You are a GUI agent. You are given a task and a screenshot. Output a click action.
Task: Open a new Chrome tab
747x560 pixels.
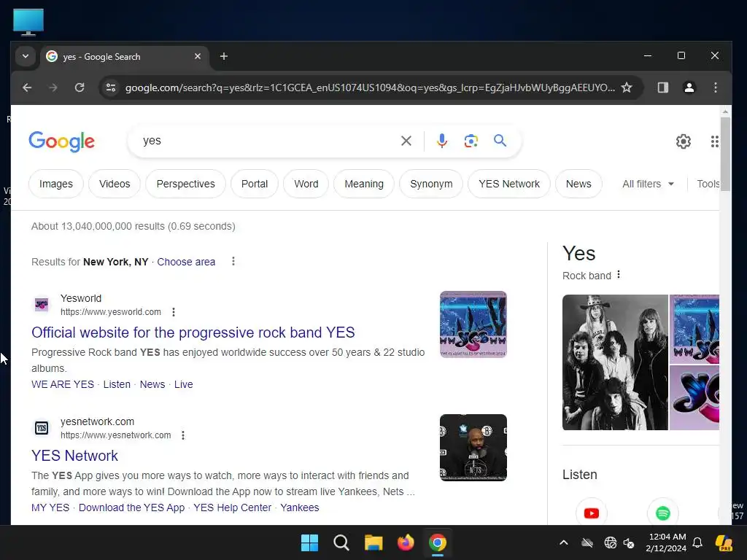pos(223,56)
